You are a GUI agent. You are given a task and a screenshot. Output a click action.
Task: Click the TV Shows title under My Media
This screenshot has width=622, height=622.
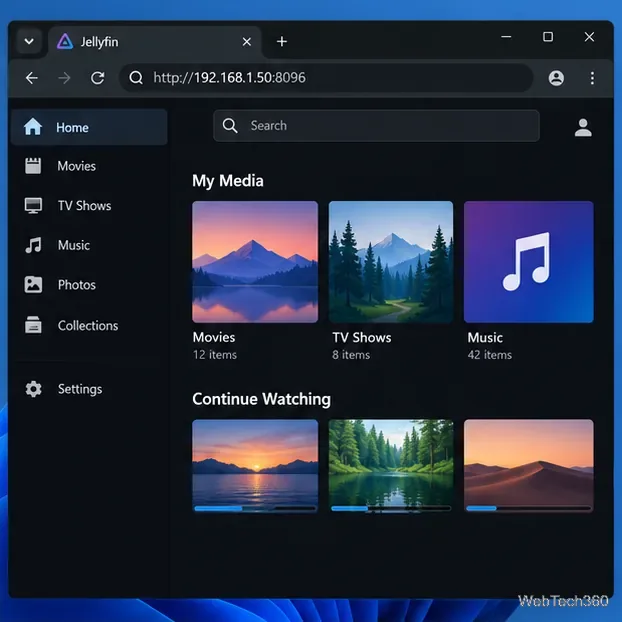(362, 338)
